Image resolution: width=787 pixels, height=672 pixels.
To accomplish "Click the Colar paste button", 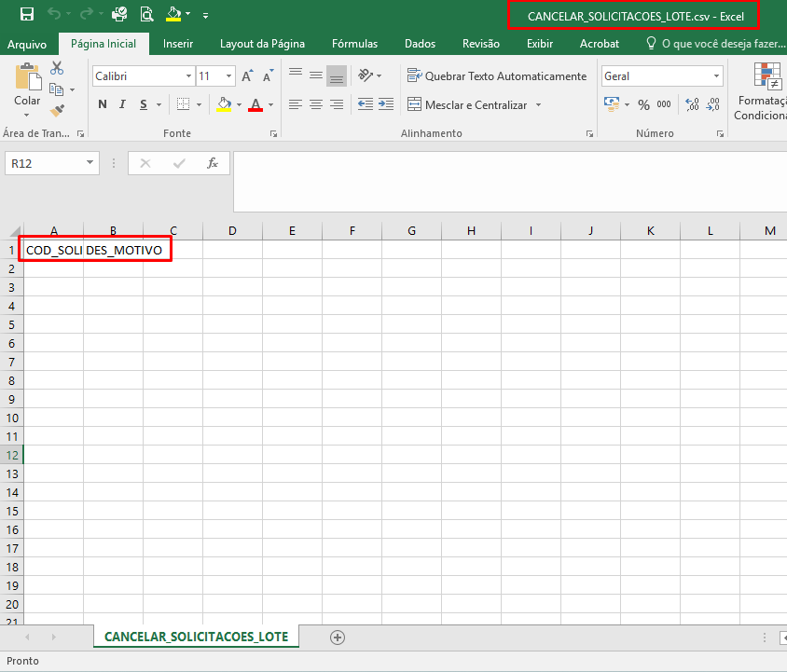I will pyautogui.click(x=27, y=86).
